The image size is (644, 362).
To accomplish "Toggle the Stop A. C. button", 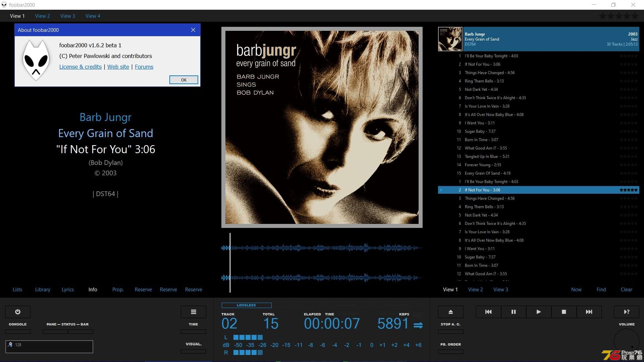I will 451,331.
